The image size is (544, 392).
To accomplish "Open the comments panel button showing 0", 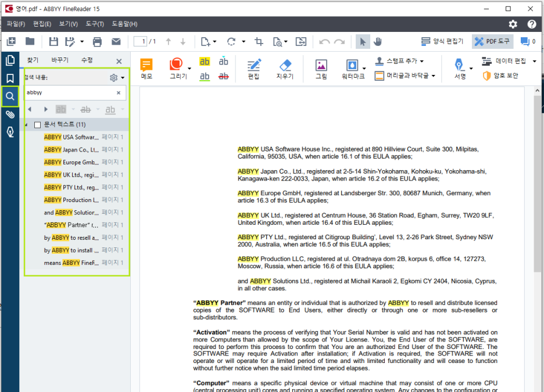I will point(528,42).
